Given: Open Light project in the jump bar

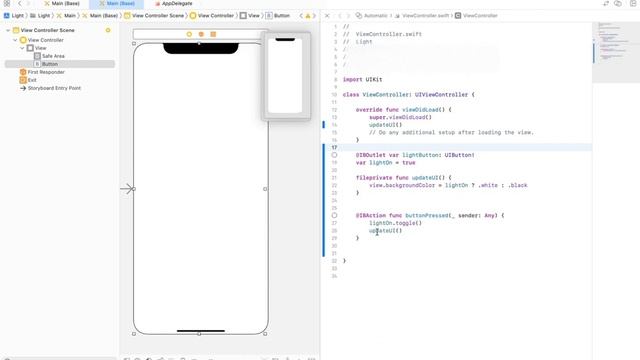Looking at the screenshot, I should (x=14, y=16).
